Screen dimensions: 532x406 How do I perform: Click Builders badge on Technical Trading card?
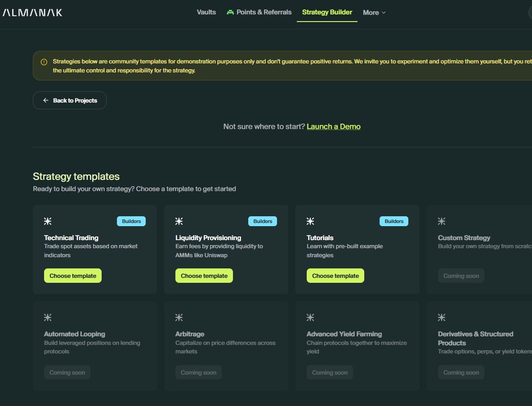131,221
